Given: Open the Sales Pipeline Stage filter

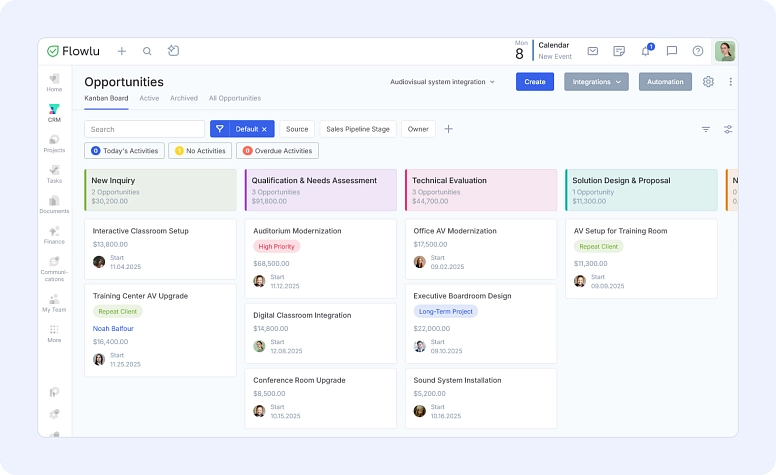Looking at the screenshot, I should tap(358, 129).
